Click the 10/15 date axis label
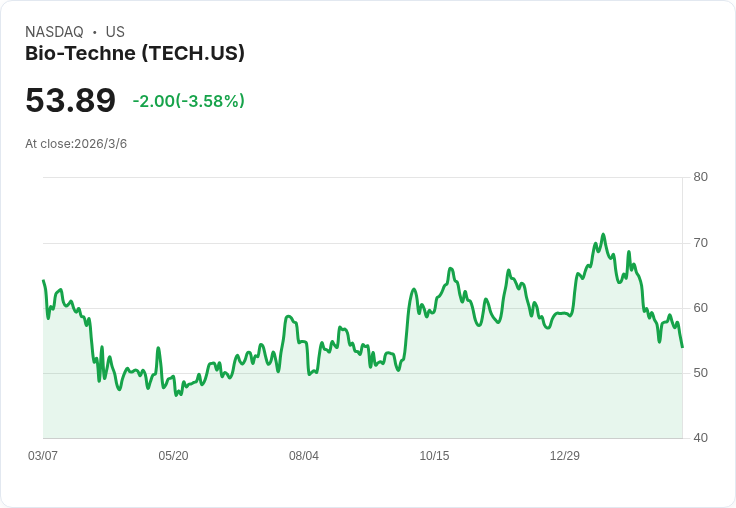This screenshot has height=508, width=736. [x=434, y=456]
